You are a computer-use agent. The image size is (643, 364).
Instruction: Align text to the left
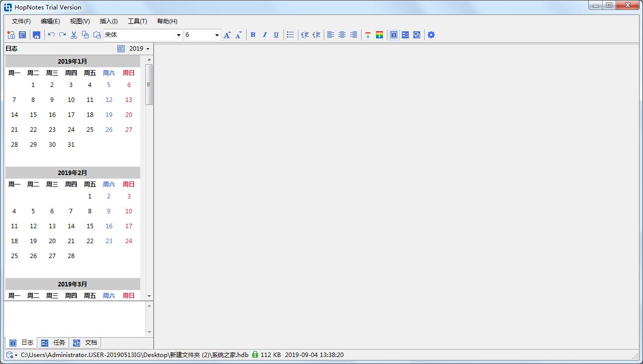point(331,35)
